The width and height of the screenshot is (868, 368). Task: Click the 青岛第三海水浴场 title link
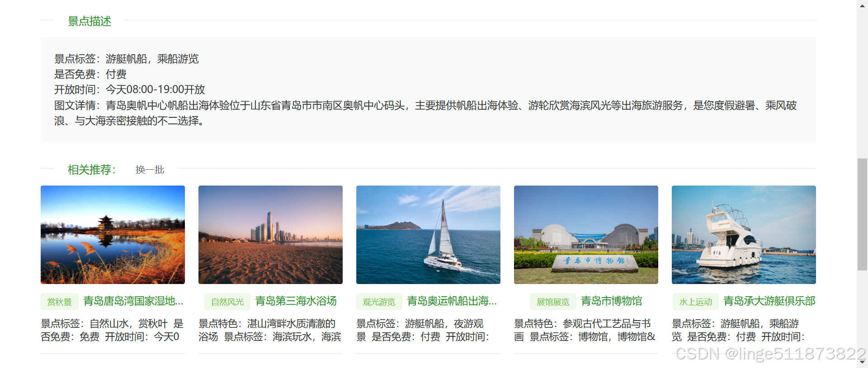pyautogui.click(x=296, y=301)
